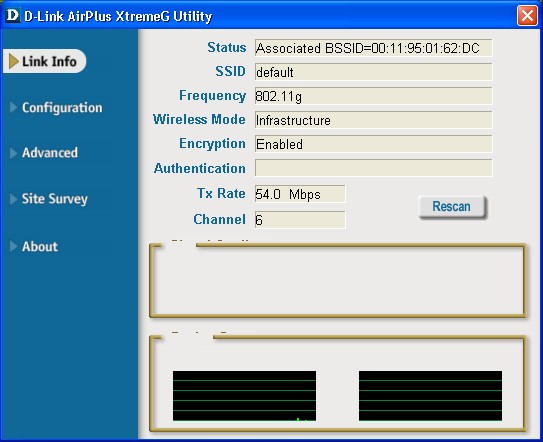Click the arrow icon next to Configuration

14,107
